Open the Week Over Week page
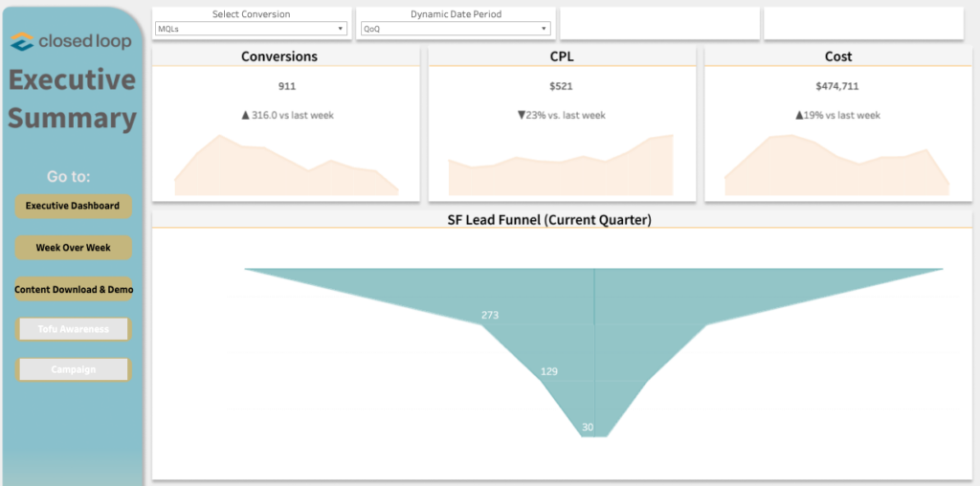980x486 pixels. (73, 248)
